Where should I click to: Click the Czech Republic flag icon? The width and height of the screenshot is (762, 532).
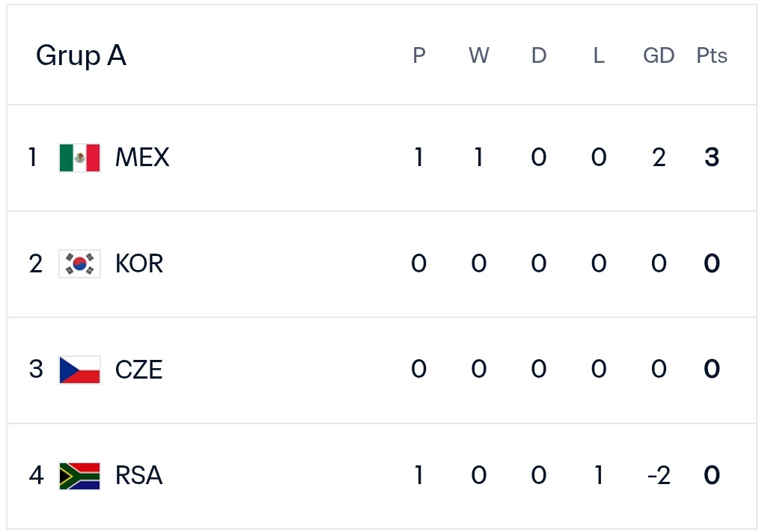click(79, 370)
